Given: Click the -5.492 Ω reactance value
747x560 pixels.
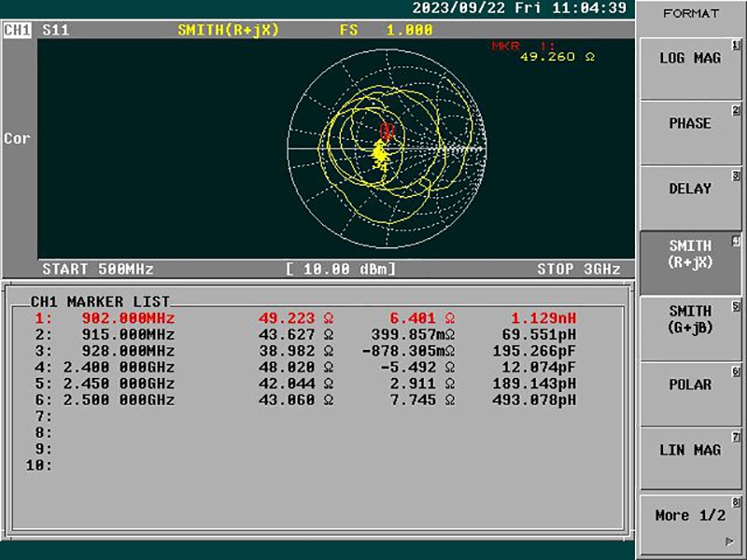Looking at the screenshot, I should coord(417,367).
